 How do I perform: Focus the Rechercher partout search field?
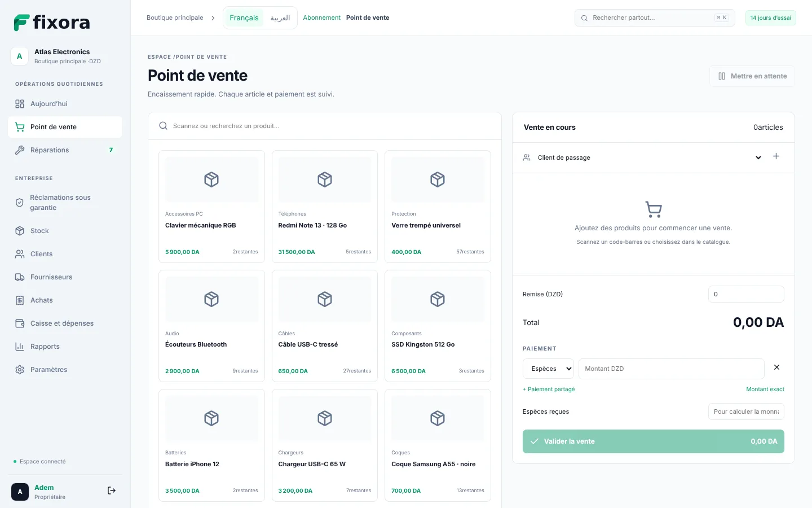655,18
